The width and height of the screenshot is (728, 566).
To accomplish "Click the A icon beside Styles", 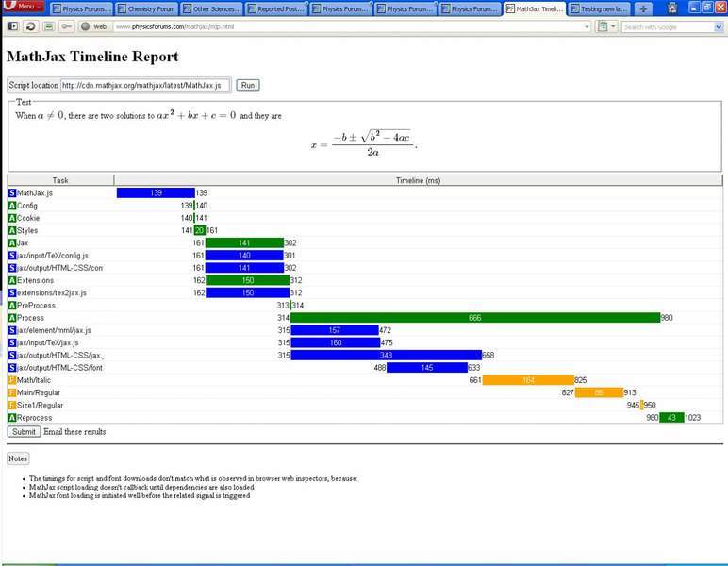I will (12, 231).
